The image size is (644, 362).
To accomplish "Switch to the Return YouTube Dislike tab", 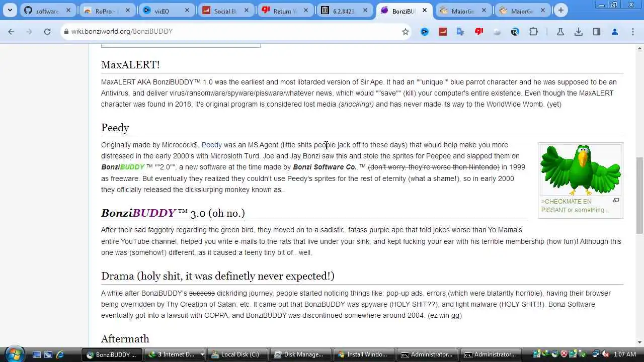I will tap(285, 10).
